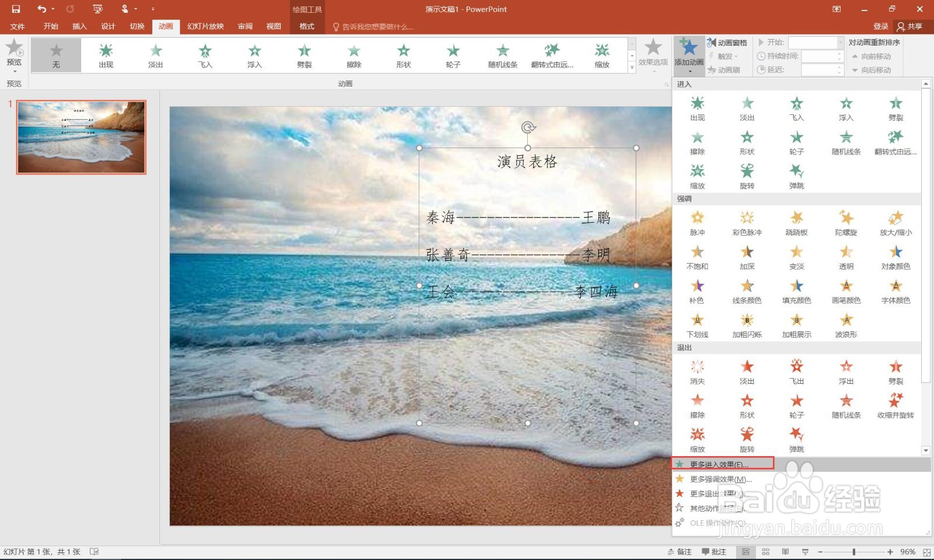Click the zoom slider handle in status bar

coord(853,552)
